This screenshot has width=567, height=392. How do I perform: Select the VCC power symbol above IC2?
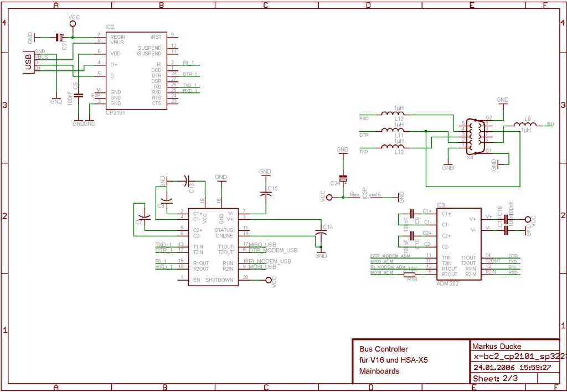tap(73, 23)
